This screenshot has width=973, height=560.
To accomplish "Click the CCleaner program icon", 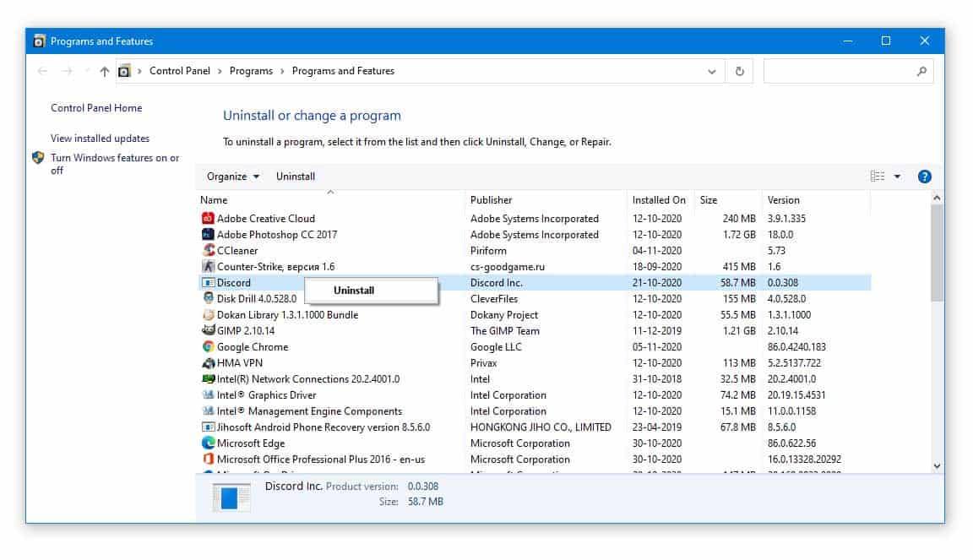I will point(208,250).
